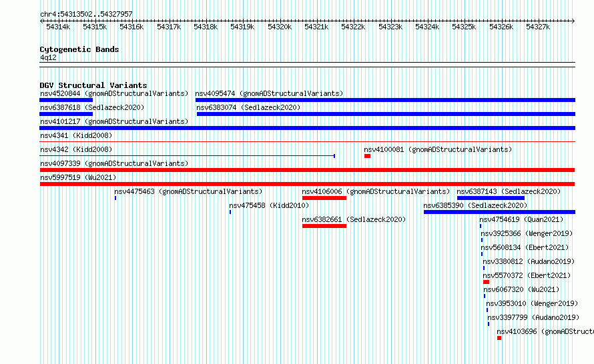
Task: Open nsv4103696 gnomAD label
Action: tap(545, 331)
